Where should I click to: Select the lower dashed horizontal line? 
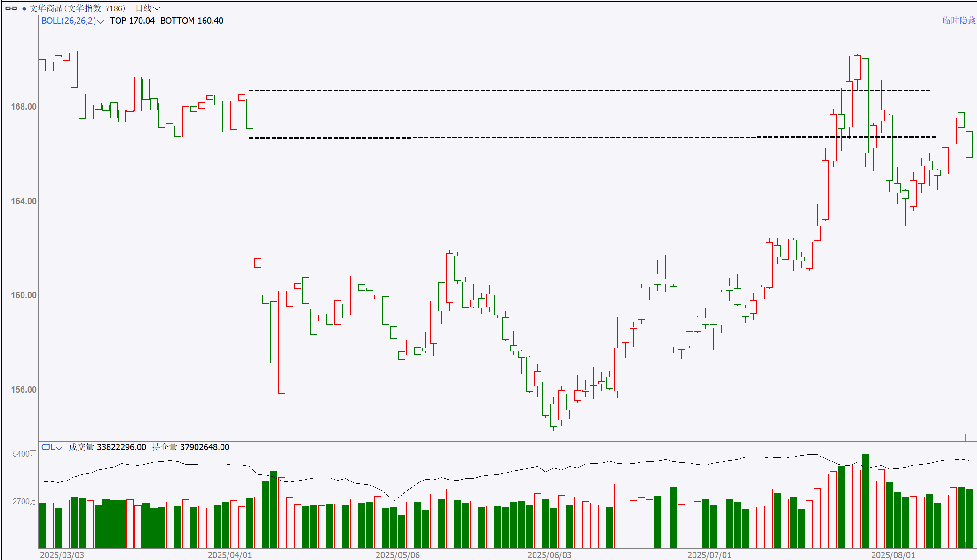[592, 137]
